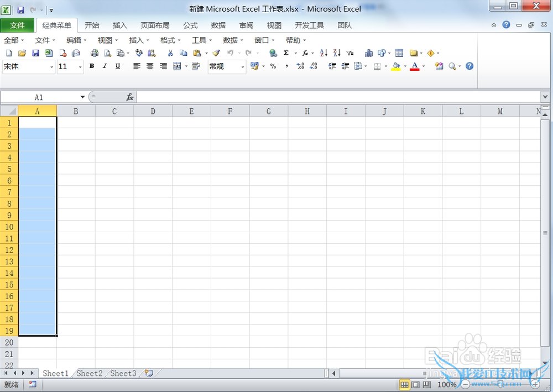Open the 文件 green File tab
This screenshot has width=553, height=392.
17,25
